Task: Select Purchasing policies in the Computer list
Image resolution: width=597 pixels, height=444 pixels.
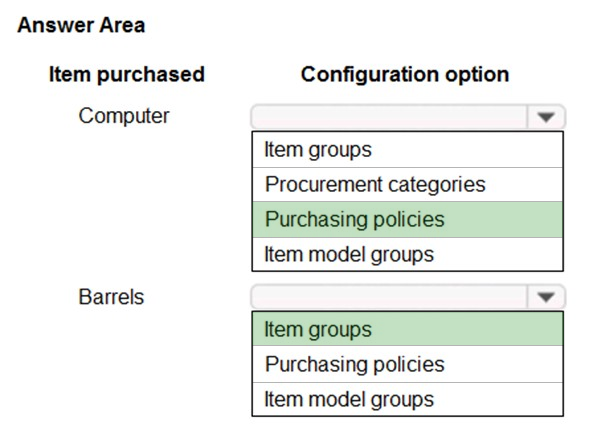Action: click(x=407, y=220)
